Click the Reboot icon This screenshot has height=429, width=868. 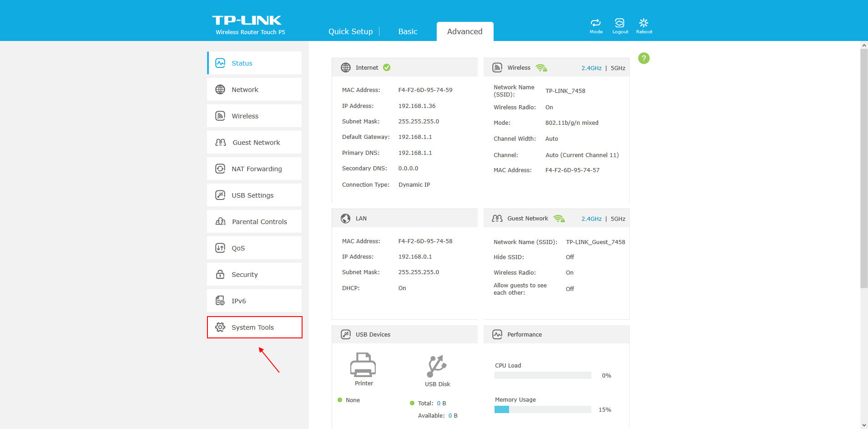tap(644, 23)
